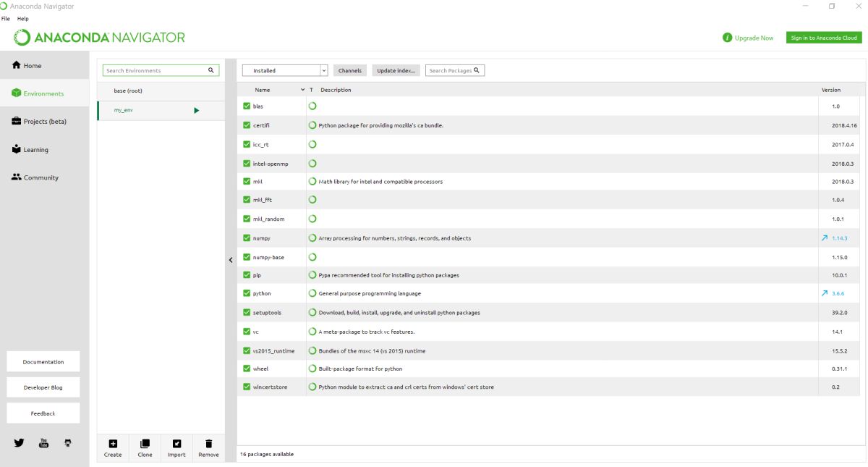Screen dimensions: 868x467
Task: Click the status circle icon of pip
Action: [x=312, y=275]
